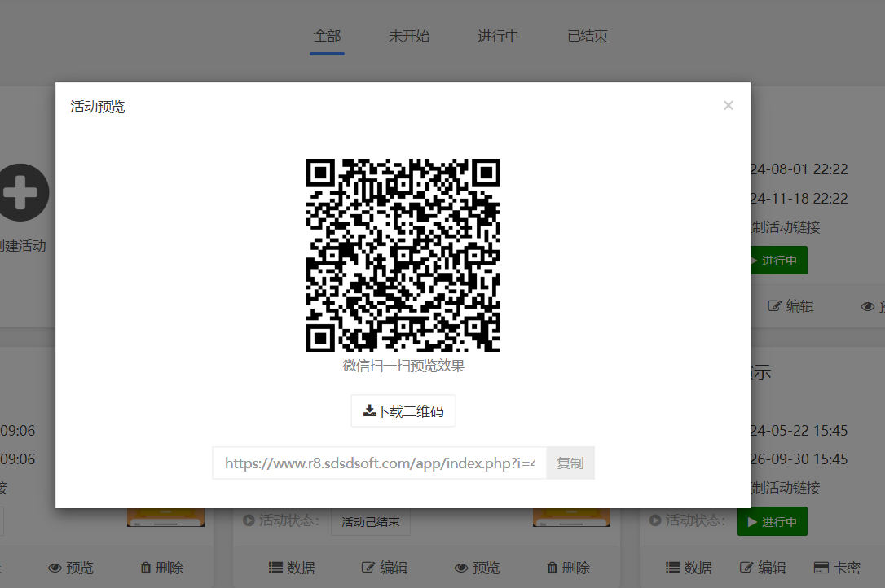This screenshot has width=885, height=588.
Task: Click the phone thumbnail in the bottom-left card
Action: (x=165, y=517)
